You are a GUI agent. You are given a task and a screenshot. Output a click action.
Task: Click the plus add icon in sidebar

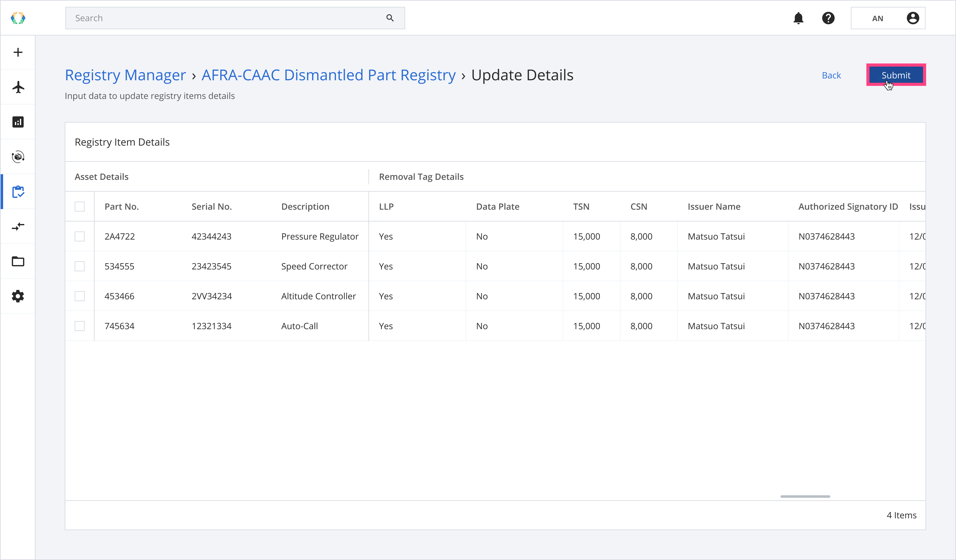[x=18, y=52]
